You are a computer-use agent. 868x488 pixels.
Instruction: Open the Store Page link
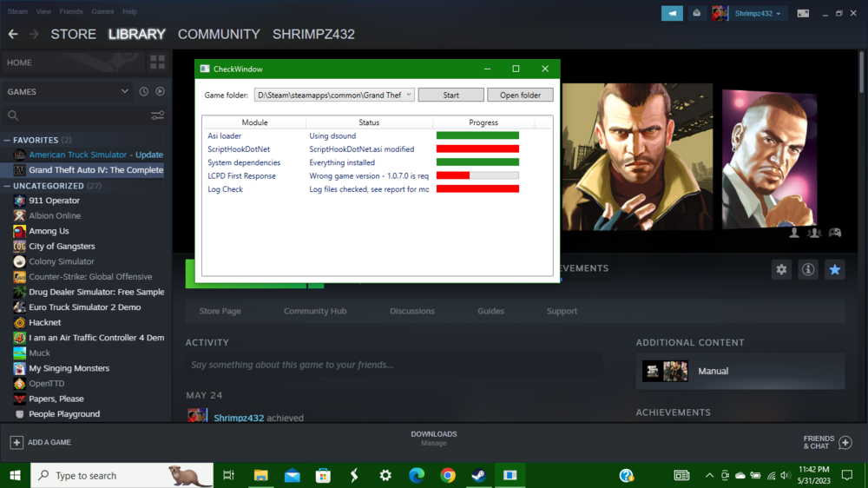click(220, 311)
